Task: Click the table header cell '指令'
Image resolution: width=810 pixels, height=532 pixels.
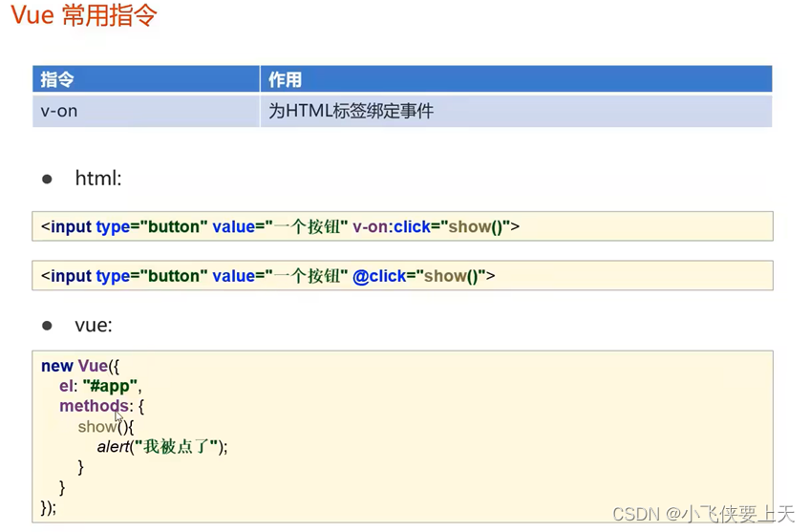Action: point(146,79)
